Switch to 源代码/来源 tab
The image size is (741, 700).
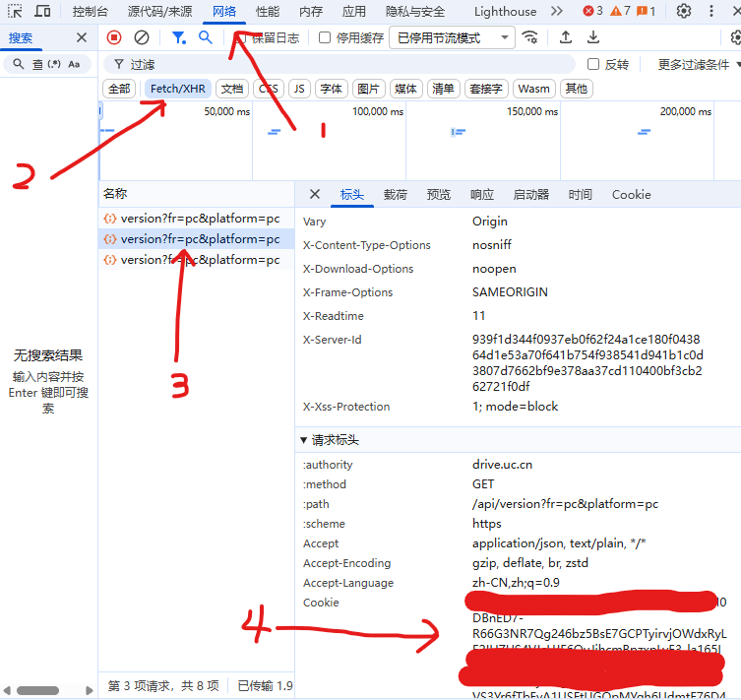159,12
